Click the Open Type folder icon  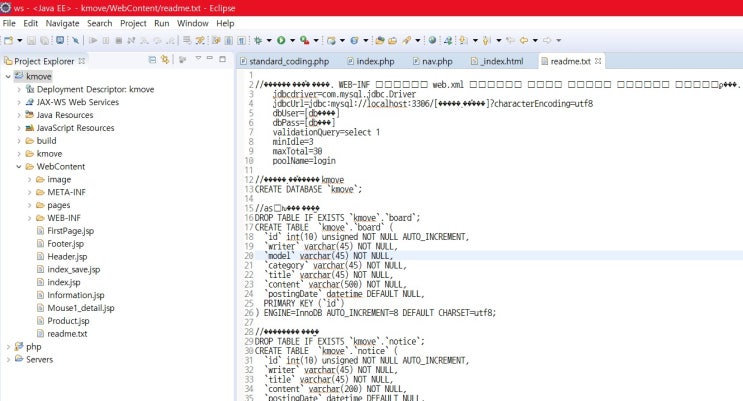click(x=380, y=41)
